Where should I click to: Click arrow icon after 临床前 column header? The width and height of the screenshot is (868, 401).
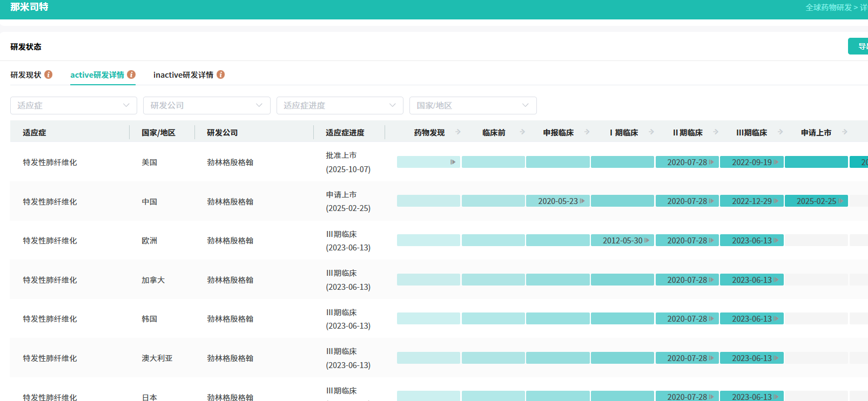522,132
